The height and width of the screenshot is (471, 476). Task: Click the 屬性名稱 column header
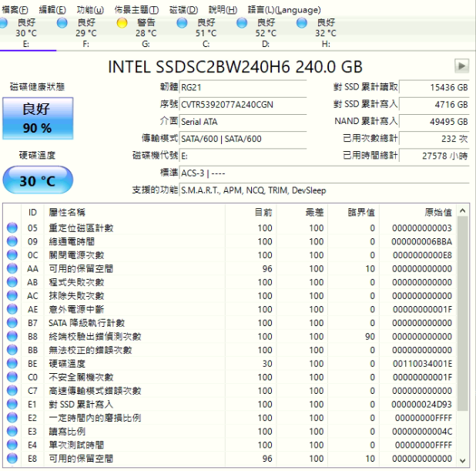[x=135, y=212]
